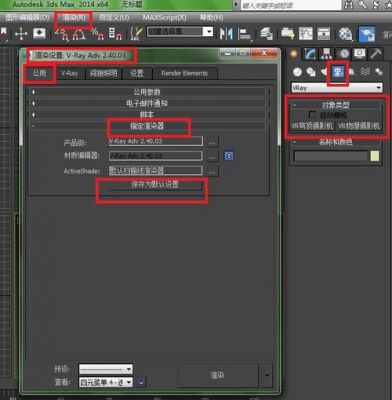Collapse the 名称和颜色 rollout
The width and height of the screenshot is (392, 400).
click(335, 142)
